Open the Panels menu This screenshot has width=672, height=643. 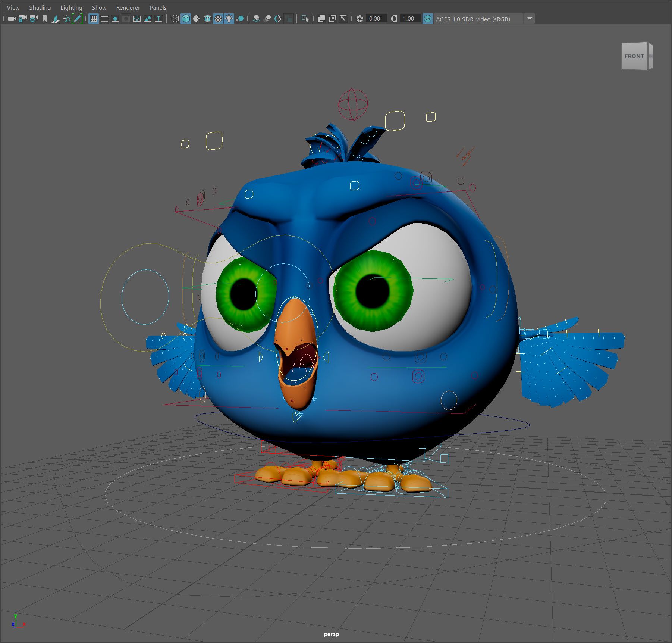[158, 7]
